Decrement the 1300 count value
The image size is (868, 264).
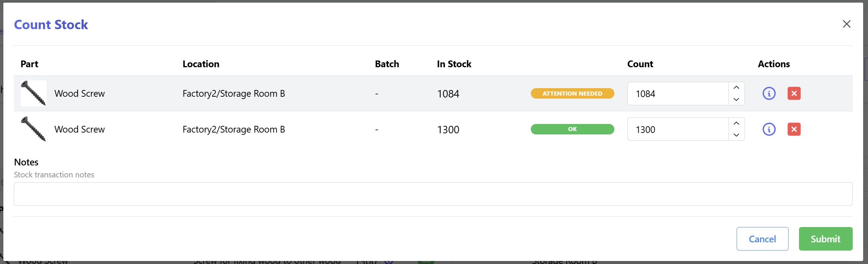736,136
